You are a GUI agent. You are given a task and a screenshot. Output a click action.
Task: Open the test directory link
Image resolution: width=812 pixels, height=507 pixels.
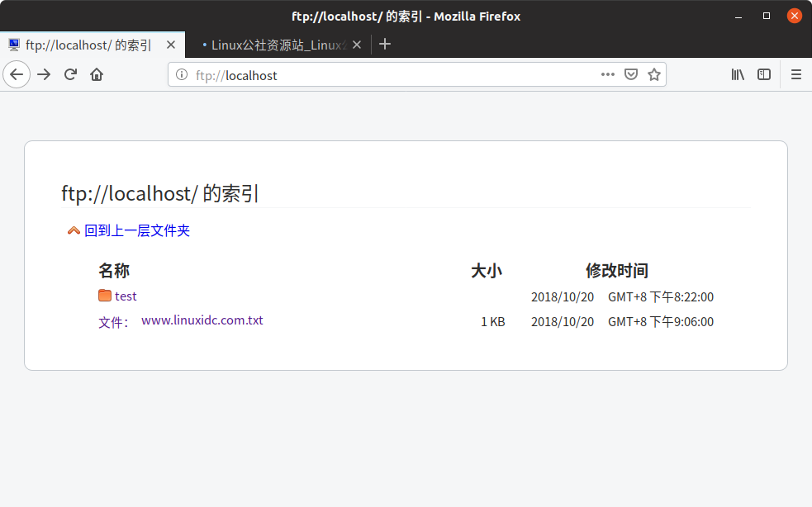[126, 296]
